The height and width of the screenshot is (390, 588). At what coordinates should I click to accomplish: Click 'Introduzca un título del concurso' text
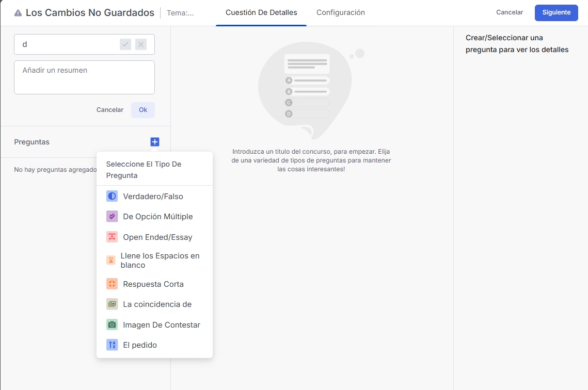pyautogui.click(x=311, y=160)
